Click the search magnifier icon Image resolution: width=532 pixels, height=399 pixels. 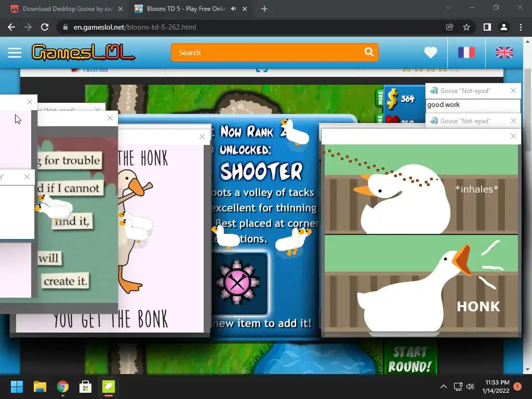pyautogui.click(x=369, y=52)
